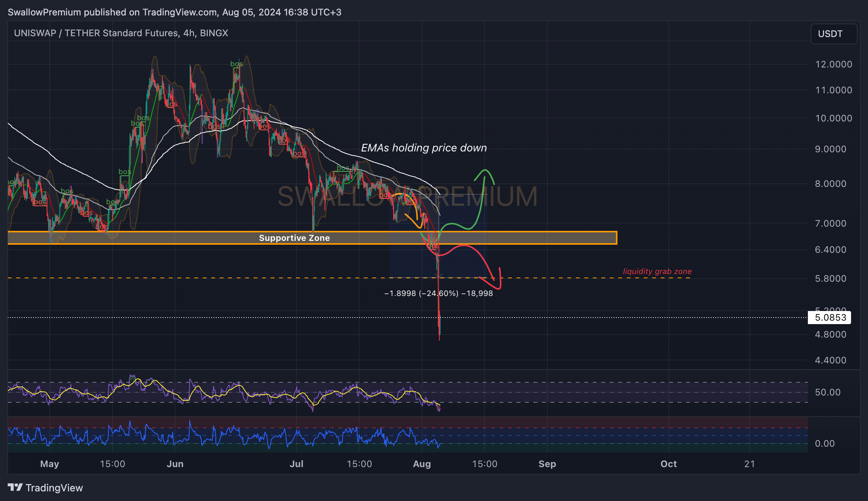Click the USDT currency button
The image size is (868, 501).
point(834,34)
